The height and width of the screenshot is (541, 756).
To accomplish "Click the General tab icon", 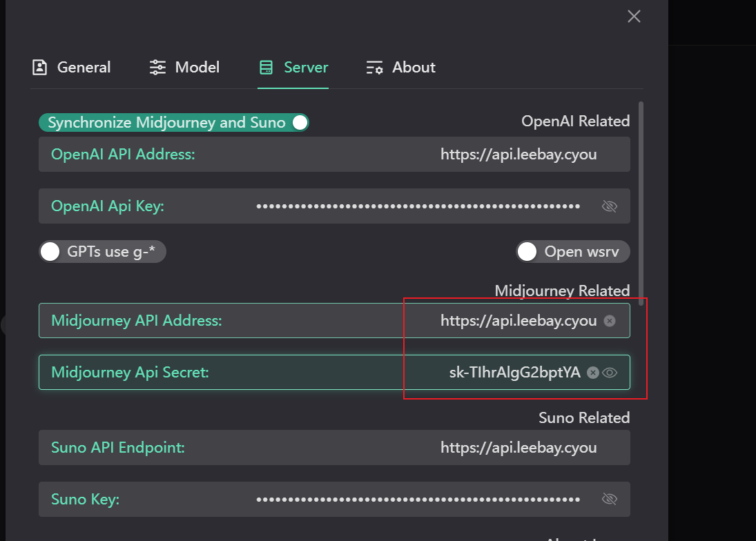I will [x=40, y=68].
